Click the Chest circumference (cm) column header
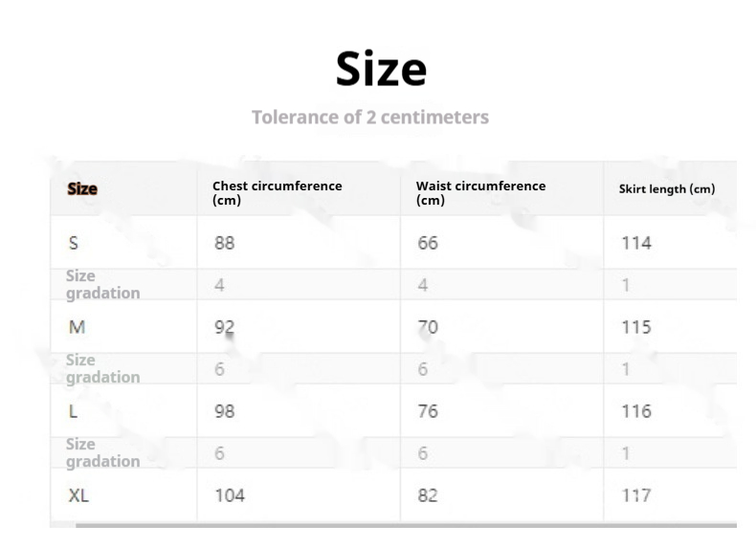Viewport: 756px width, 547px height. pos(277,193)
